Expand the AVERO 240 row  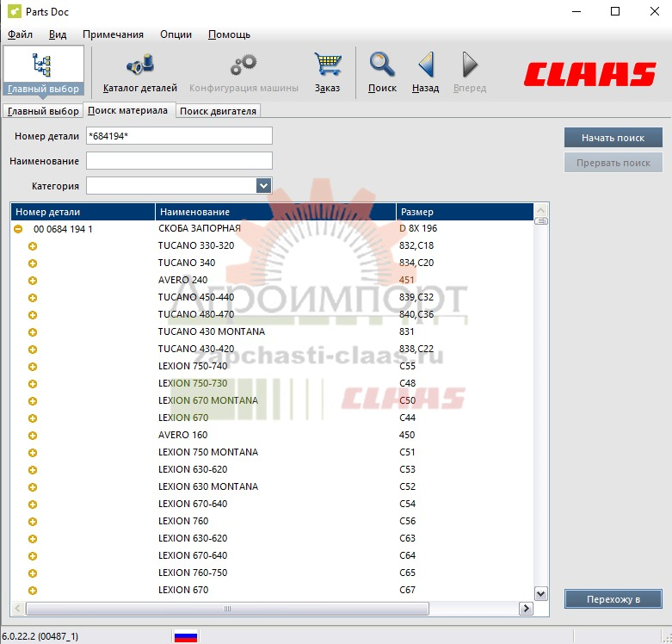(33, 281)
